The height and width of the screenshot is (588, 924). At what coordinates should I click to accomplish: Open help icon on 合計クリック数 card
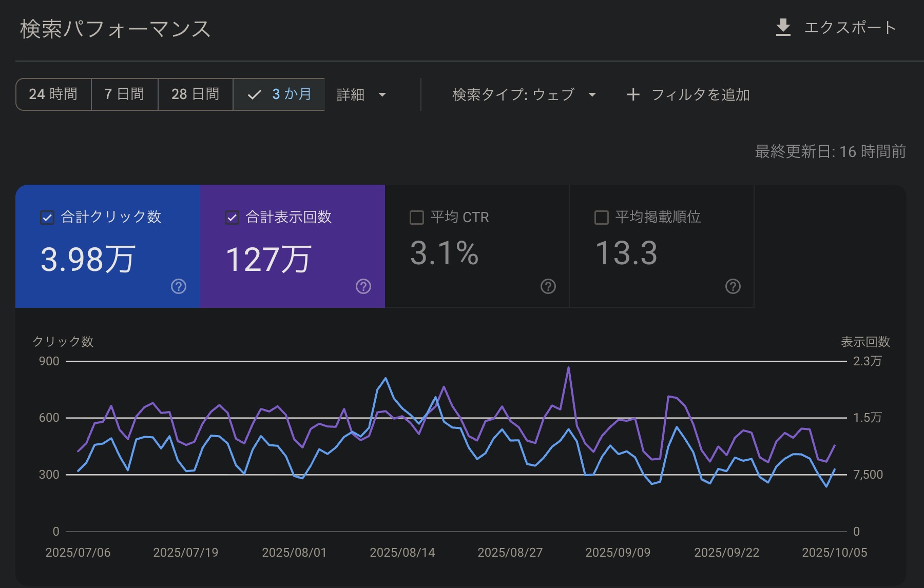coord(179,286)
